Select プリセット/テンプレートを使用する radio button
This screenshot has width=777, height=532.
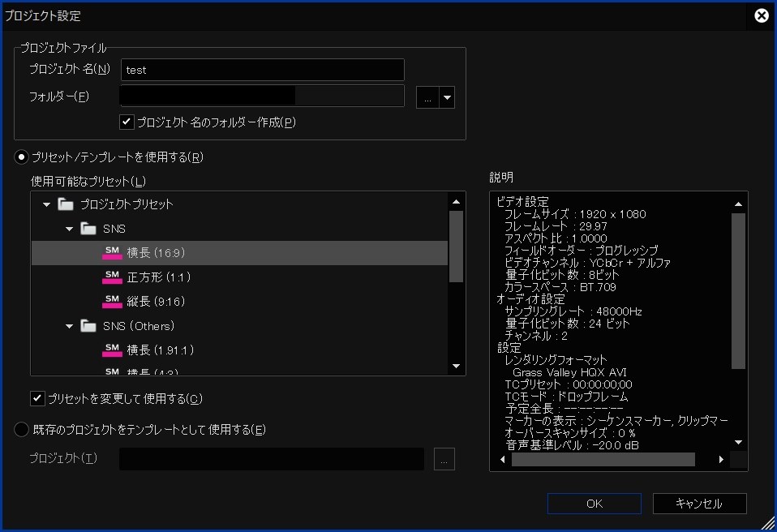coord(21,157)
